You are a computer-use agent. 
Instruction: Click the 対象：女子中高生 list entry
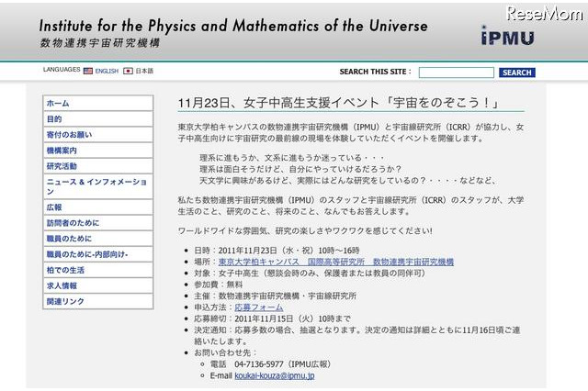310,273
